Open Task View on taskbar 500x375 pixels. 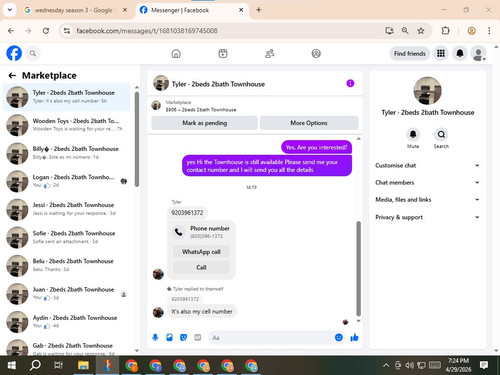tap(58, 365)
